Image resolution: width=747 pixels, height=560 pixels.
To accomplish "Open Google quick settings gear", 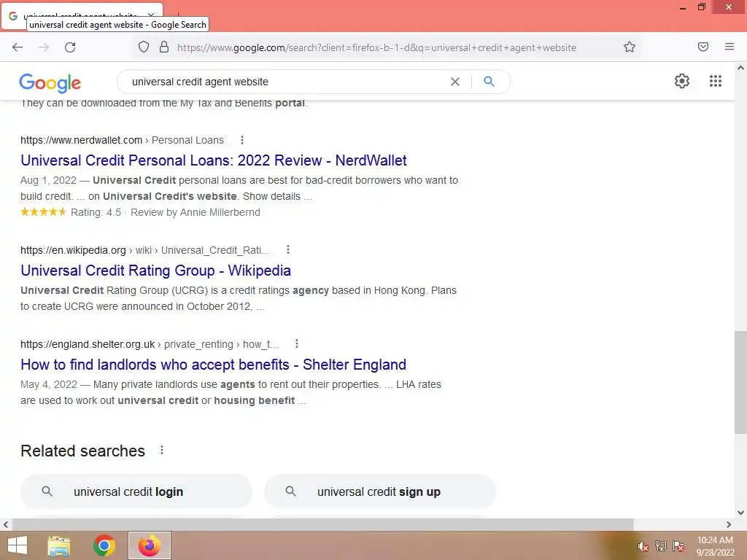I will click(682, 81).
